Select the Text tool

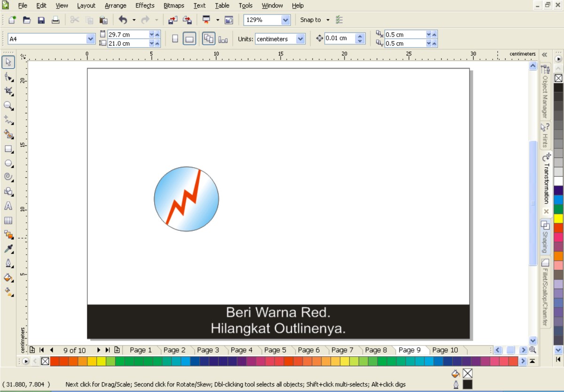[8, 206]
